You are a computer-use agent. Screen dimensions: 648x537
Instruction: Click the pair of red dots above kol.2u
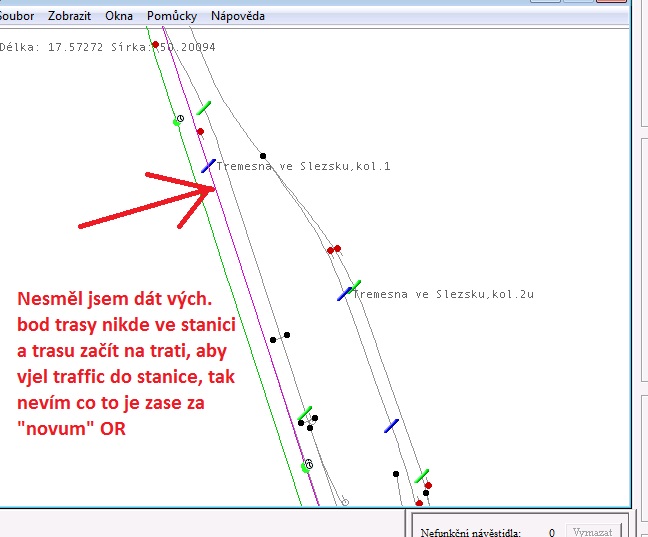(334, 249)
